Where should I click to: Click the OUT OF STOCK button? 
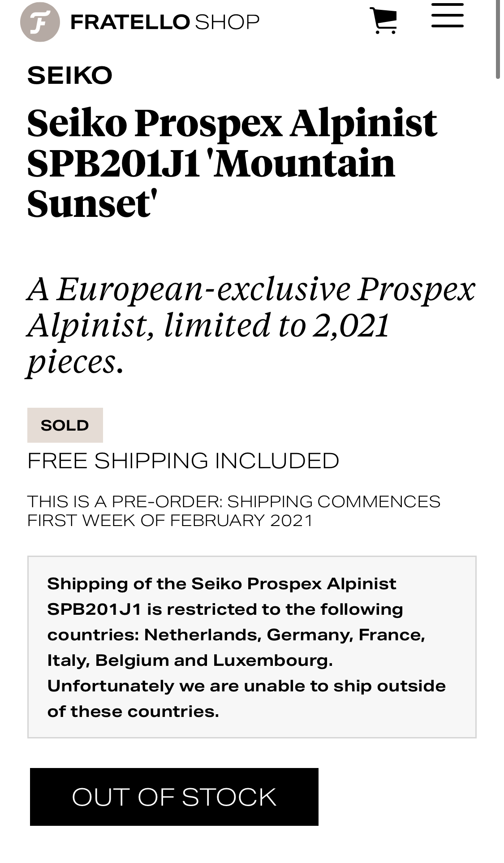pyautogui.click(x=174, y=797)
